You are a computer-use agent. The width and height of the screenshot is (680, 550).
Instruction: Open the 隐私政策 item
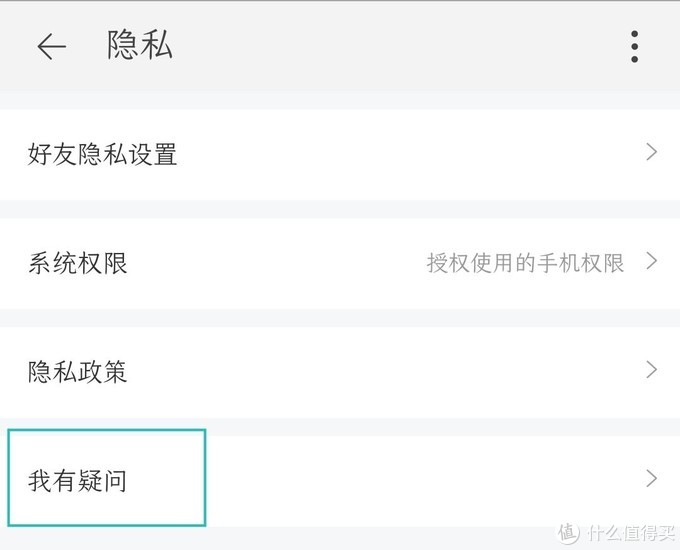pyautogui.click(x=78, y=372)
